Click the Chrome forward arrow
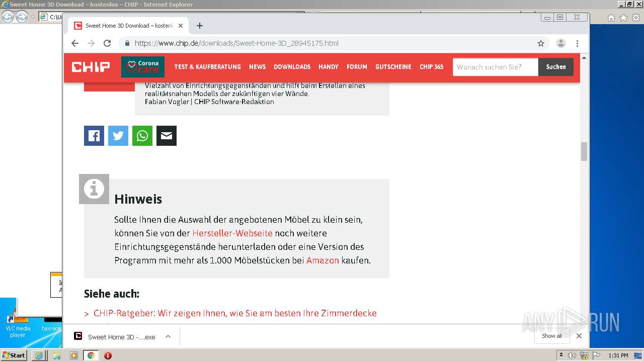 pyautogui.click(x=91, y=43)
